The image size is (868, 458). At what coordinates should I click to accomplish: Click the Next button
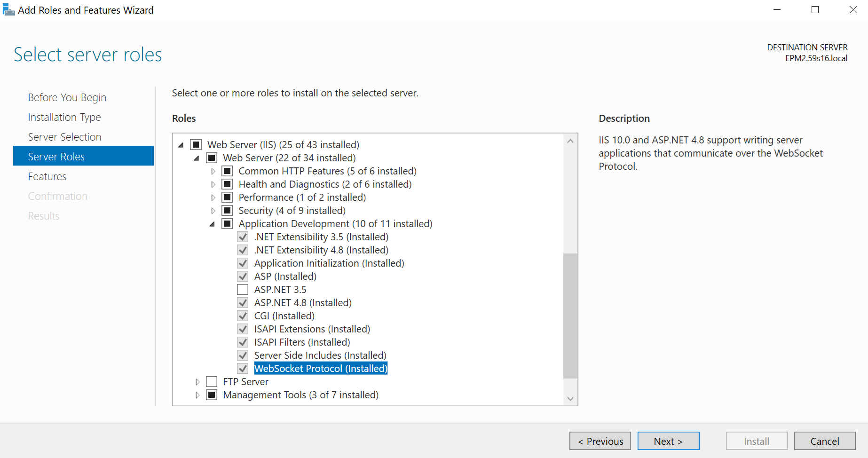[x=668, y=441]
